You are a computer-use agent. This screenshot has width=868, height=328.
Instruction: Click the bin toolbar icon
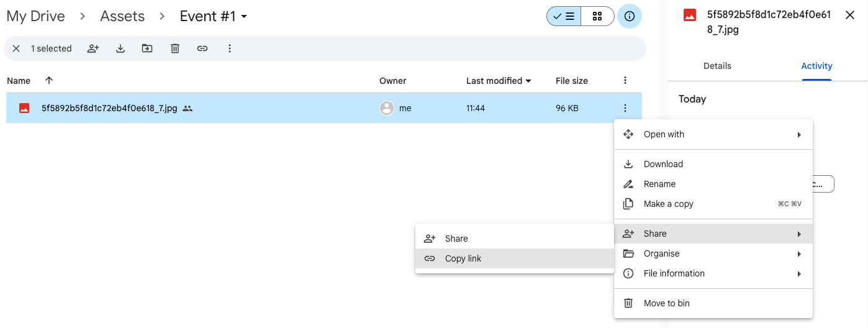175,48
